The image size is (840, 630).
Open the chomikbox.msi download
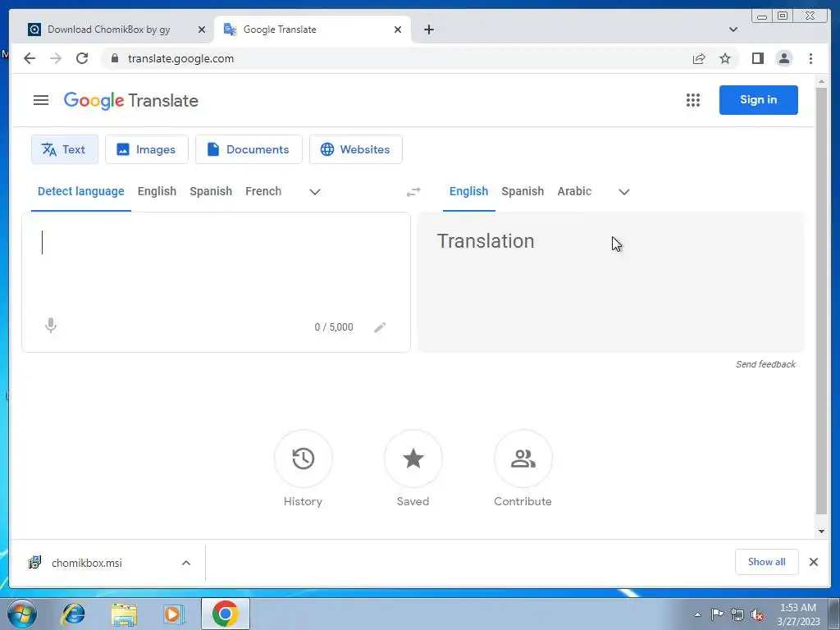87,563
